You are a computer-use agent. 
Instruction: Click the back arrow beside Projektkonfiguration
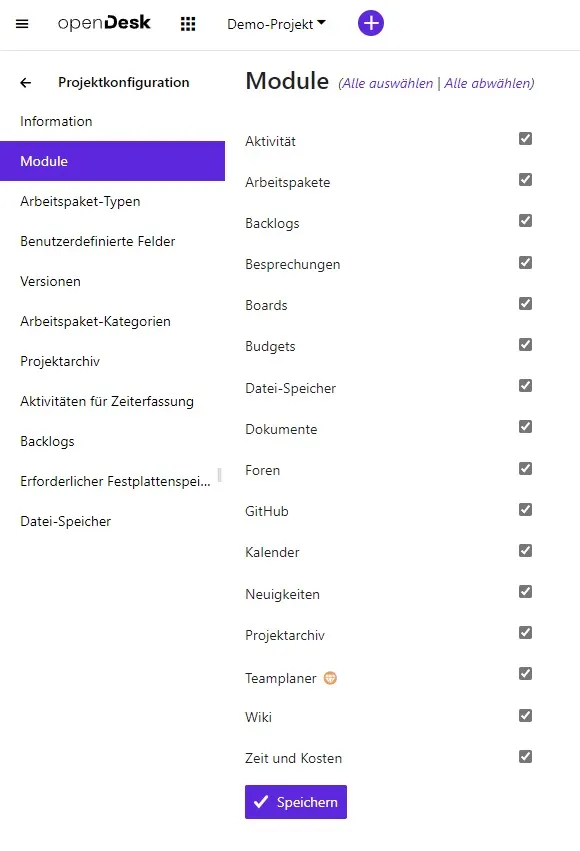(24, 82)
